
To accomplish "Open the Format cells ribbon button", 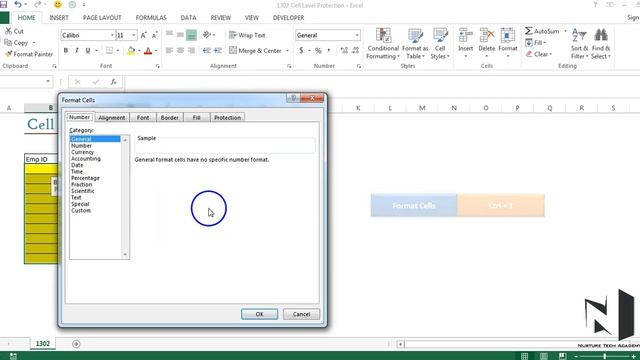I will pyautogui.click(x=508, y=43).
